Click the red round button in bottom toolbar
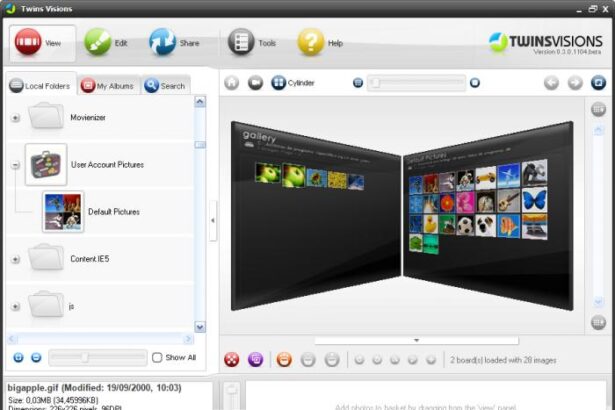The width and height of the screenshot is (615, 410). (x=231, y=359)
